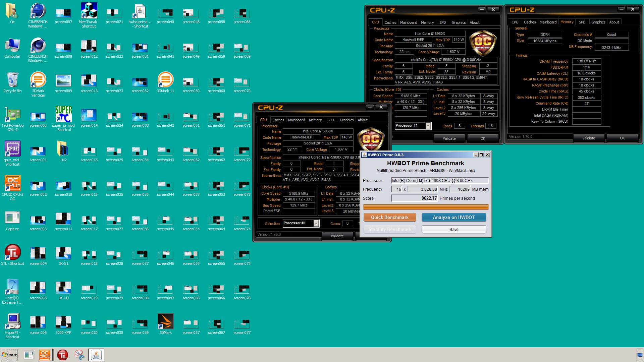Click Show Desktop button at taskbar end
644x362 pixels.
click(x=640, y=355)
